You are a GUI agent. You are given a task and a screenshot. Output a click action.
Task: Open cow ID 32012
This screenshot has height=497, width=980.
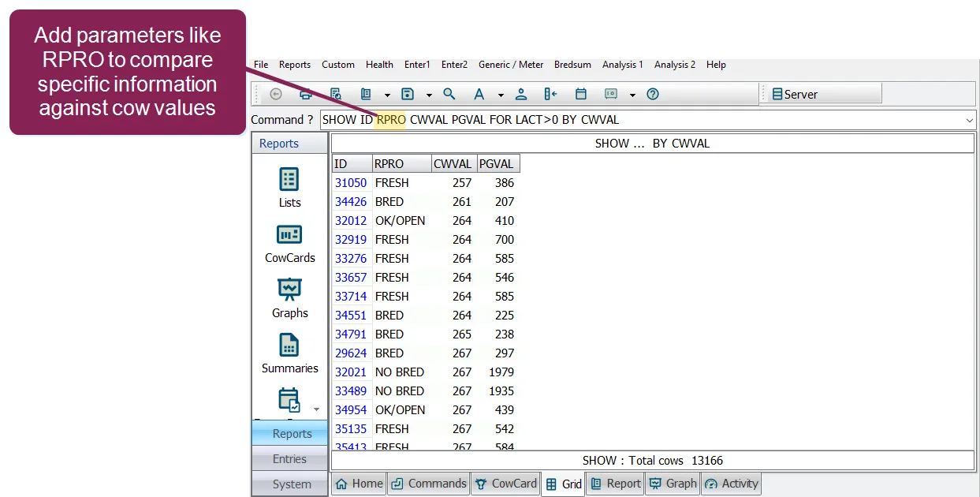(351, 220)
